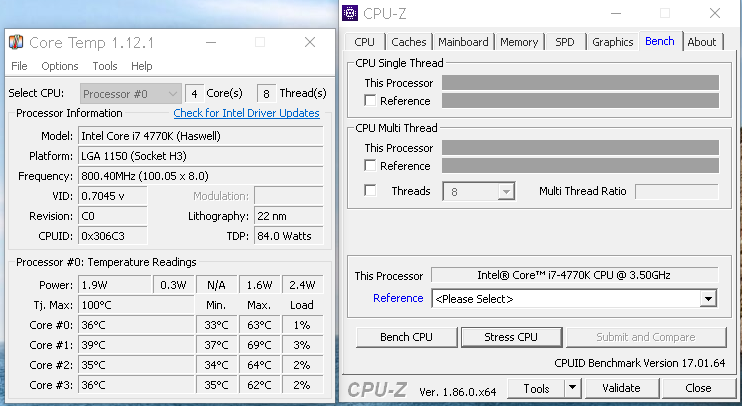This screenshot has width=742, height=406.
Task: Click the Validate button
Action: pyautogui.click(x=621, y=388)
